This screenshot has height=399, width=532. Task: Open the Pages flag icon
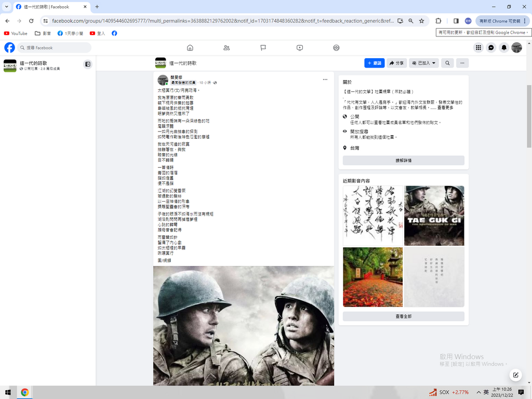263,48
